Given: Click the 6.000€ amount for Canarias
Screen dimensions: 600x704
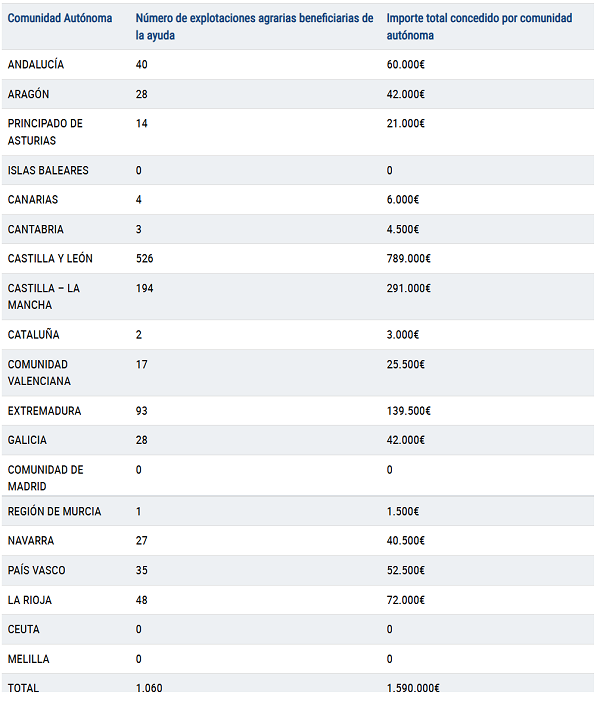Looking at the screenshot, I should (x=403, y=199).
